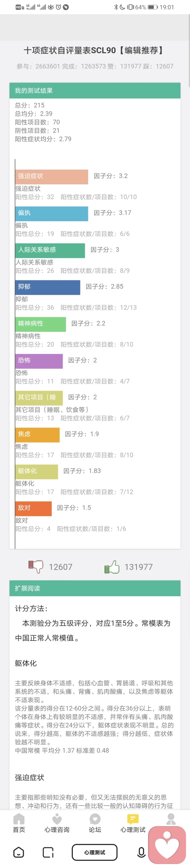Select the 心理测试 bottom tab icon
The image size is (190, 868).
[133, 818]
